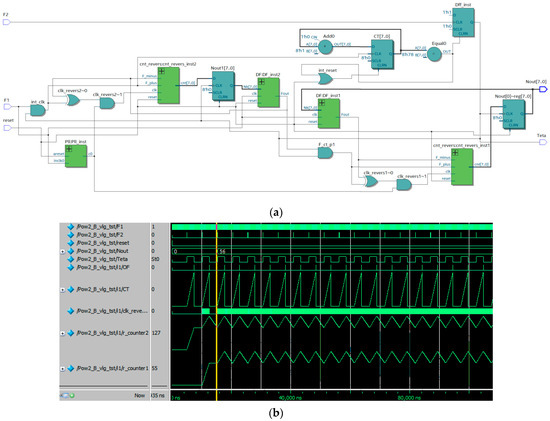The image size is (550, 421).
Task: Click the clk_revers2~1 AND gate
Action: click(x=107, y=103)
